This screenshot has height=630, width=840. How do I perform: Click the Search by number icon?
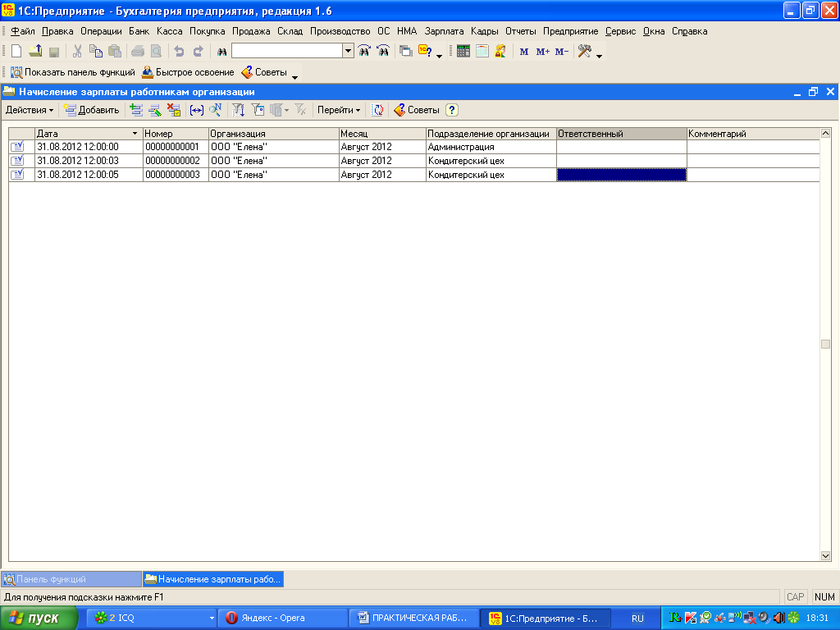(x=216, y=111)
